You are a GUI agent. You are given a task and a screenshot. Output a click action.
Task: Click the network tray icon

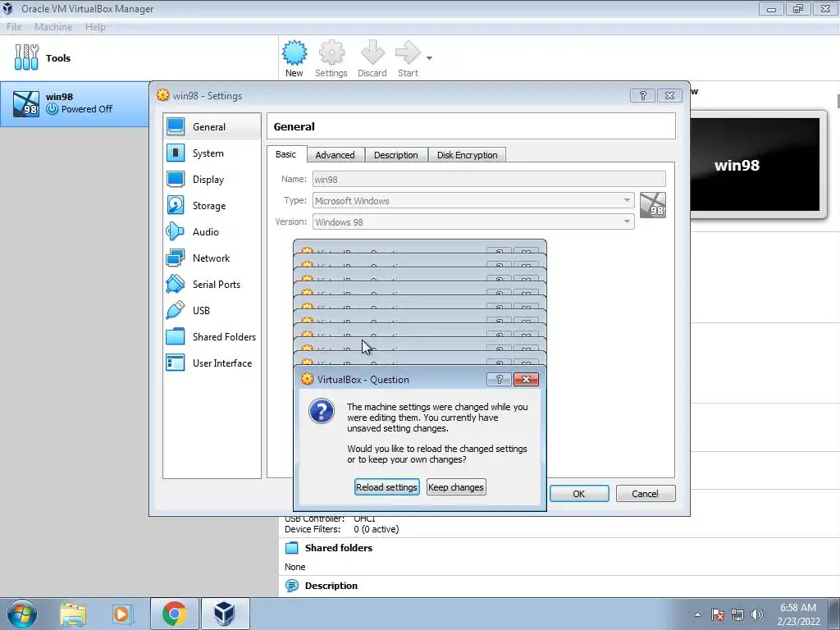click(737, 614)
